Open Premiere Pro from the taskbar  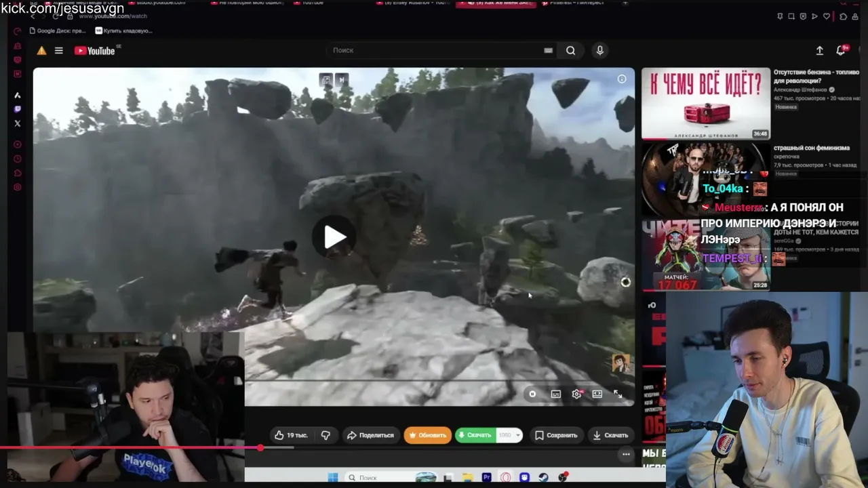pyautogui.click(x=486, y=478)
